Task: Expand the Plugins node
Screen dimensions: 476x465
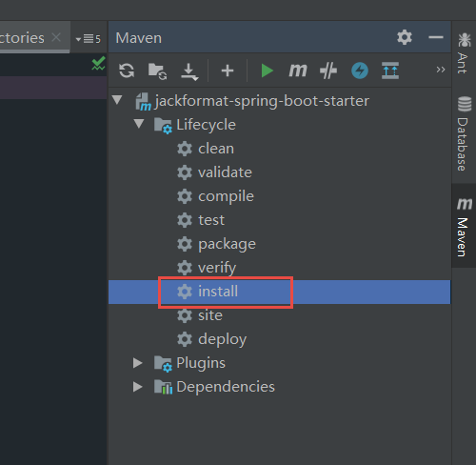Action: [x=137, y=363]
